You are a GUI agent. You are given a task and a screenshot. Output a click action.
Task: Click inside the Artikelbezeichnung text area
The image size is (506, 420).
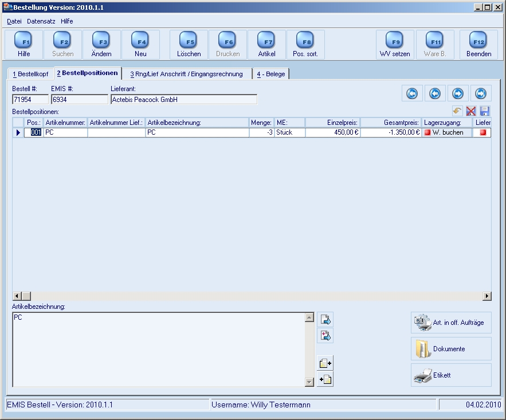click(x=159, y=350)
